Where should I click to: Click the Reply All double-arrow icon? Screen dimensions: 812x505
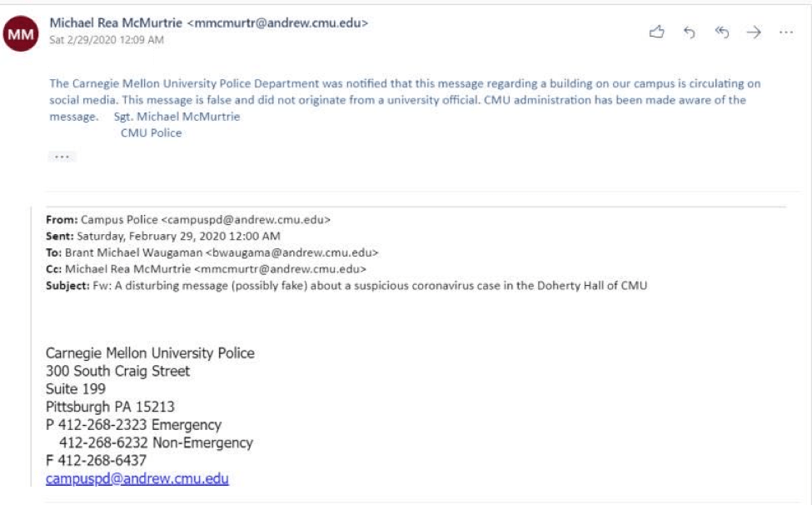722,32
